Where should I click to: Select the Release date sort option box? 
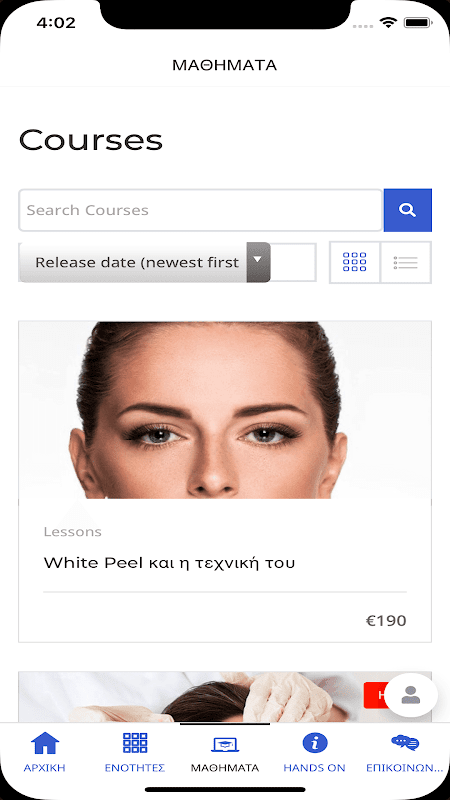pos(144,262)
